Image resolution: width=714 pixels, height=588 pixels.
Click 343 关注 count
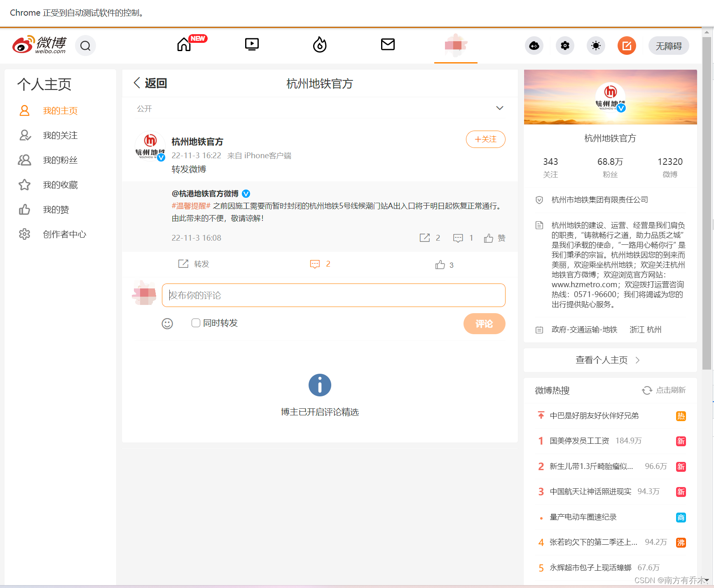coord(550,167)
